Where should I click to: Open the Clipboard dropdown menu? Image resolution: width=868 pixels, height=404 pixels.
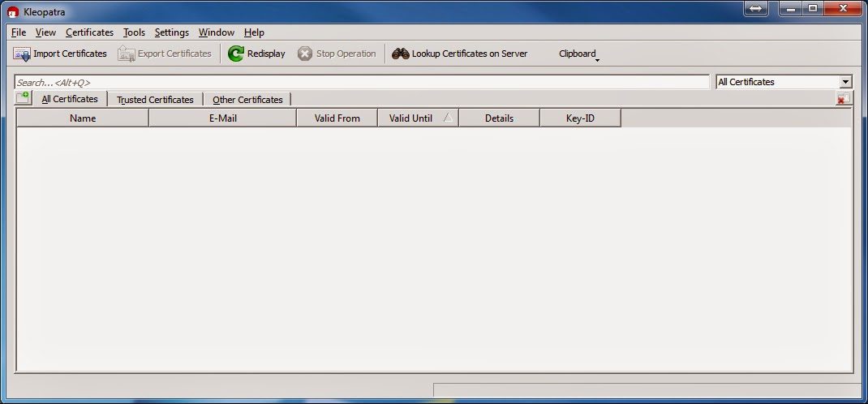click(579, 54)
